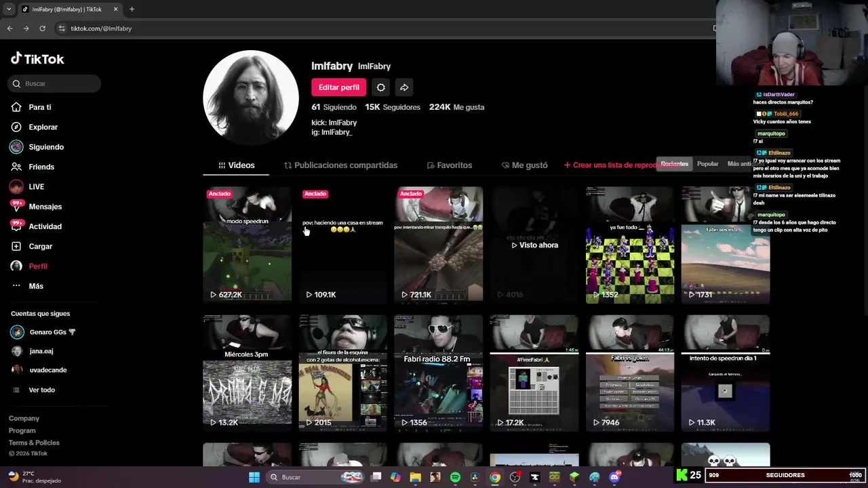Switch to the Me gustó tab
This screenshot has width=868, height=488.
(x=524, y=165)
